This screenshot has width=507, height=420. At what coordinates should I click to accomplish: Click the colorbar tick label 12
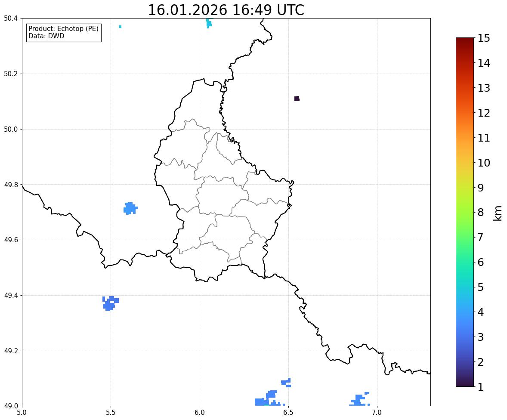point(484,113)
